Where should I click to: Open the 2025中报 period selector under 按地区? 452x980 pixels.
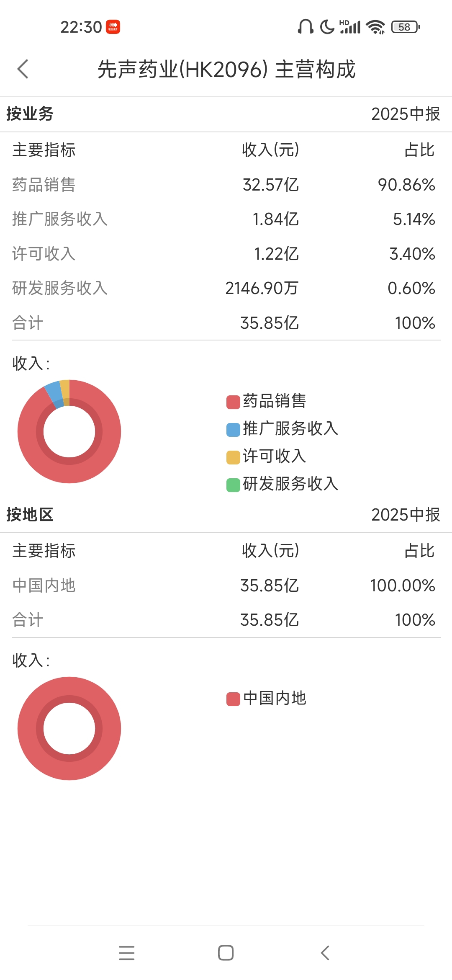[406, 515]
